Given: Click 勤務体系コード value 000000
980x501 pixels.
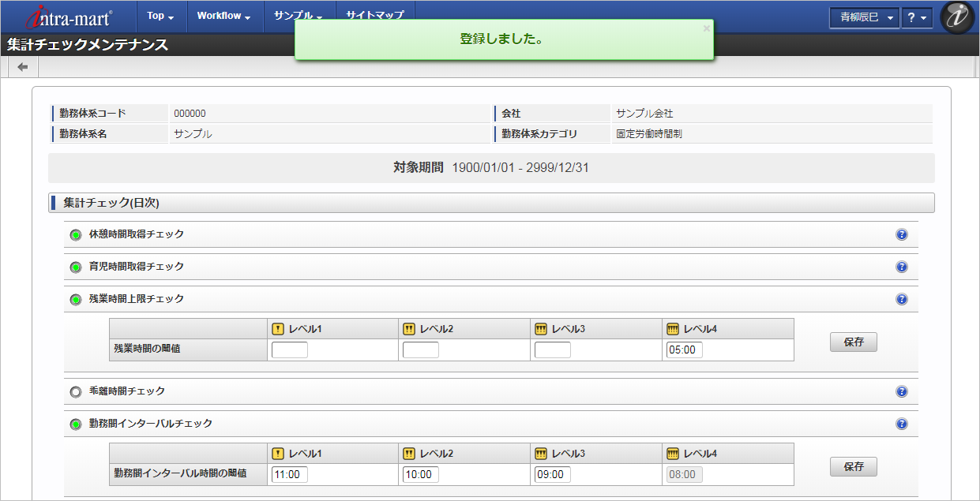Looking at the screenshot, I should [x=190, y=114].
